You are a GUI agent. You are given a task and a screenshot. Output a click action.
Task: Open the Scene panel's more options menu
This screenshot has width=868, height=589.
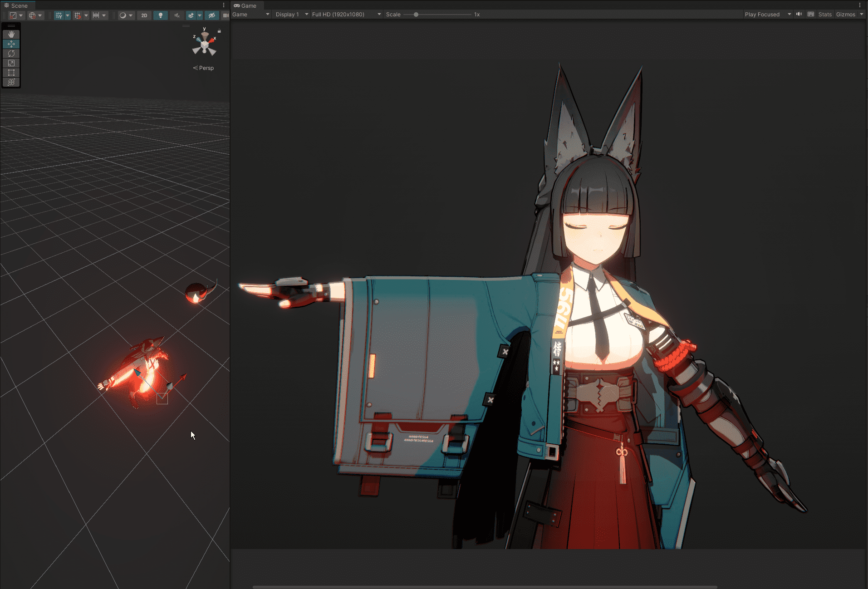pos(224,5)
